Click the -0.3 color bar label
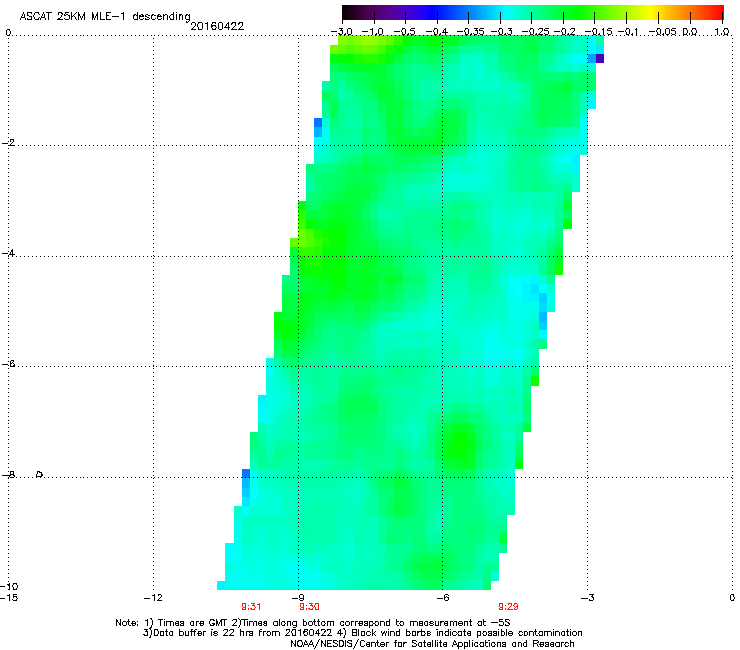Image resolution: width=740 pixels, height=650 pixels. pyautogui.click(x=501, y=32)
